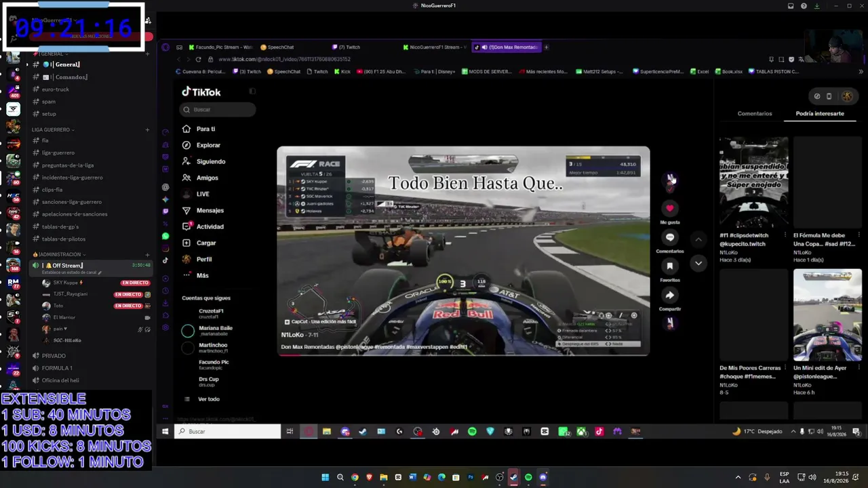Add channel to LIGA GUERRERO with plus
This screenshot has width=868, height=488.
[x=147, y=129]
